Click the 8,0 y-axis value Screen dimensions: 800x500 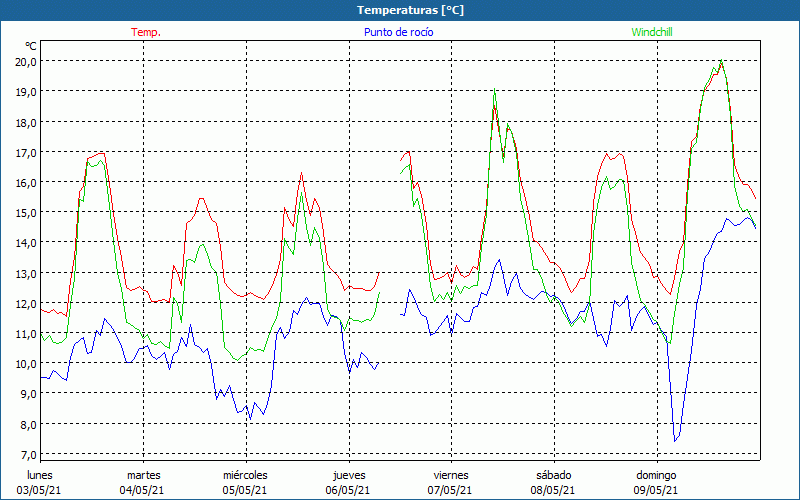coord(29,424)
